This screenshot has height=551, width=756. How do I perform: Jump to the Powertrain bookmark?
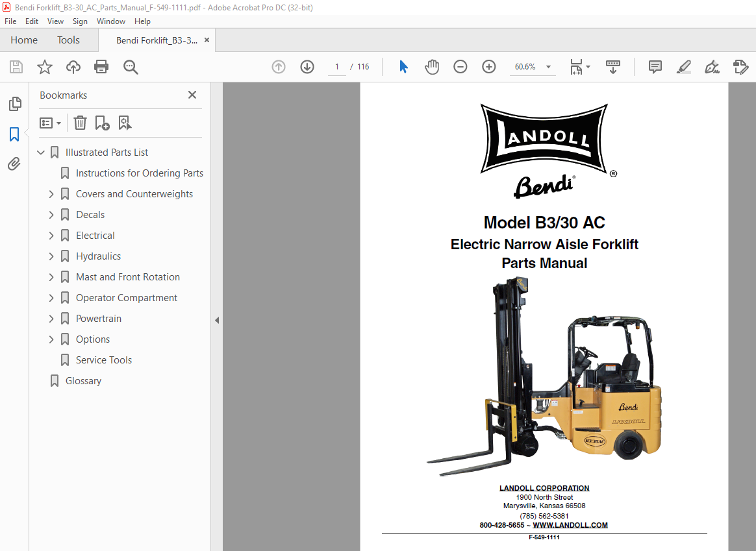coord(98,319)
